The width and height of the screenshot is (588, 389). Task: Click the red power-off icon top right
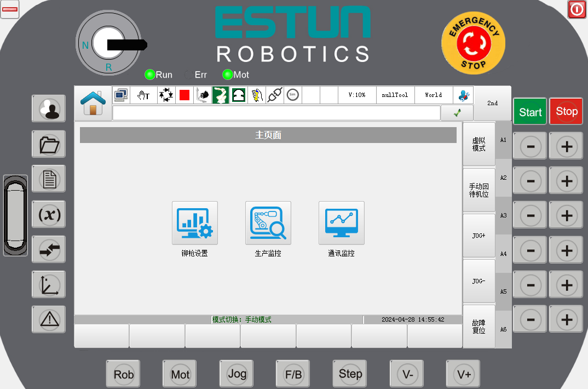pos(577,9)
